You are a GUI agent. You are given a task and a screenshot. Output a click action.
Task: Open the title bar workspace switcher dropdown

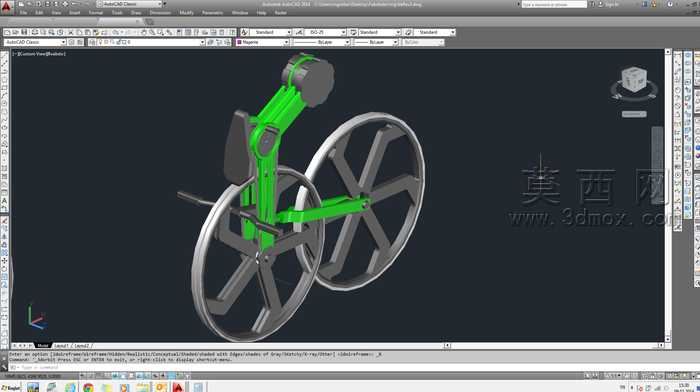point(129,4)
